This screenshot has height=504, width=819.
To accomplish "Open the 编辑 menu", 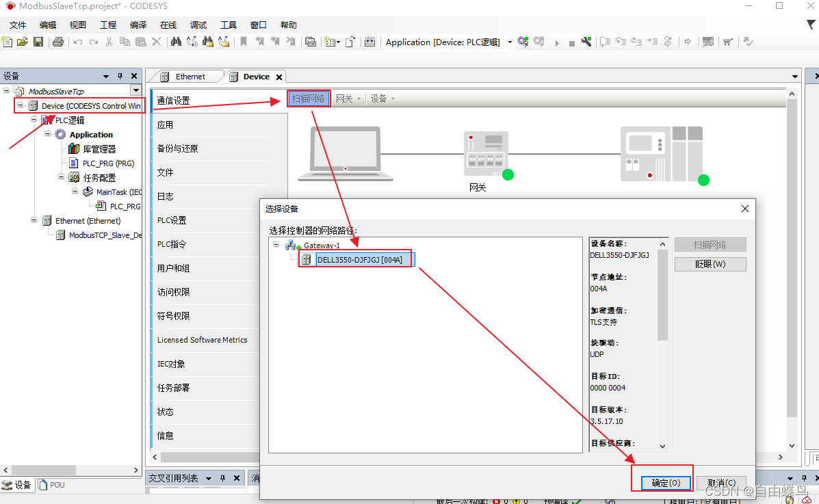I will (47, 25).
